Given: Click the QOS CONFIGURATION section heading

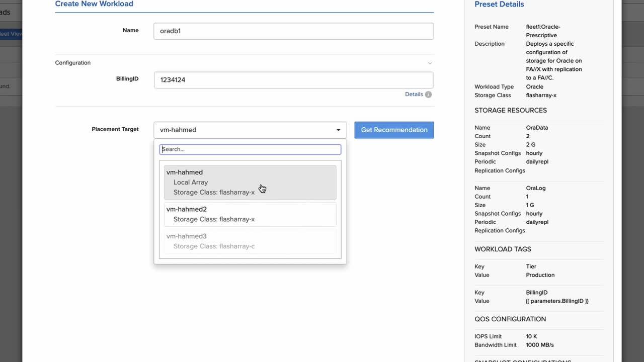Looking at the screenshot, I should [x=510, y=319].
